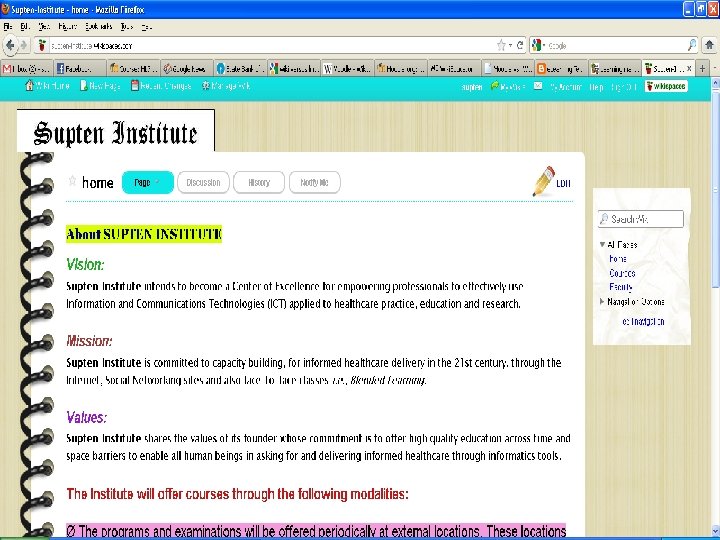
Task: Switch to the Facebook tab
Action: point(80,68)
